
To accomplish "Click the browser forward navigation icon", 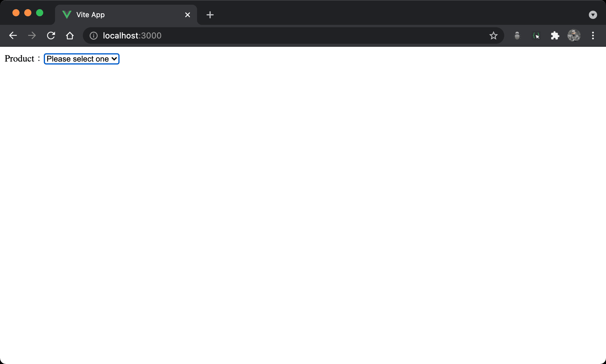I will click(x=32, y=36).
